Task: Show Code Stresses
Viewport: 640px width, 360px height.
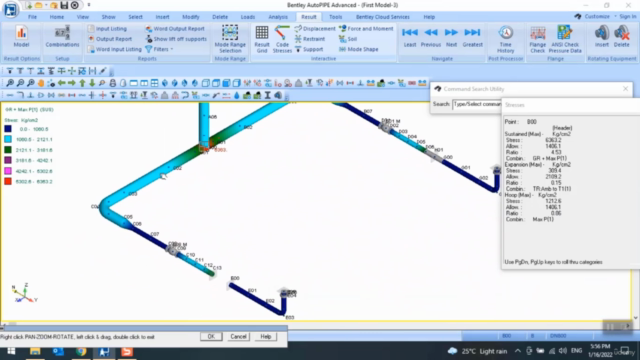Action: [x=282, y=38]
